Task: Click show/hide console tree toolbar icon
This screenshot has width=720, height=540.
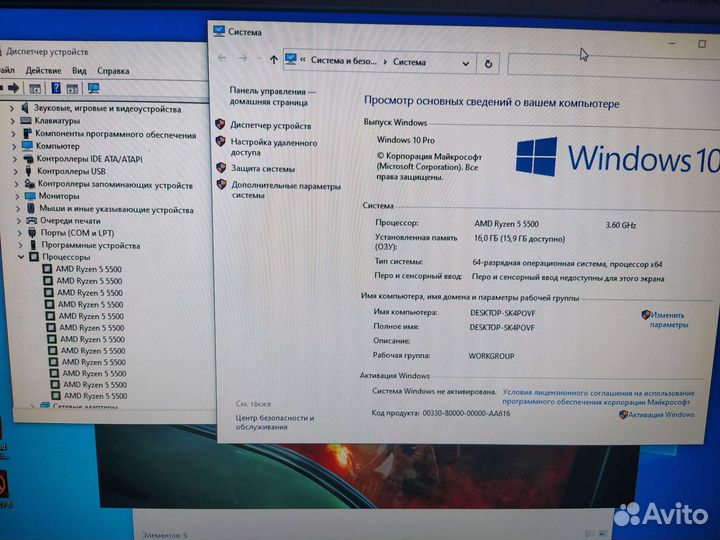Action: tap(35, 88)
